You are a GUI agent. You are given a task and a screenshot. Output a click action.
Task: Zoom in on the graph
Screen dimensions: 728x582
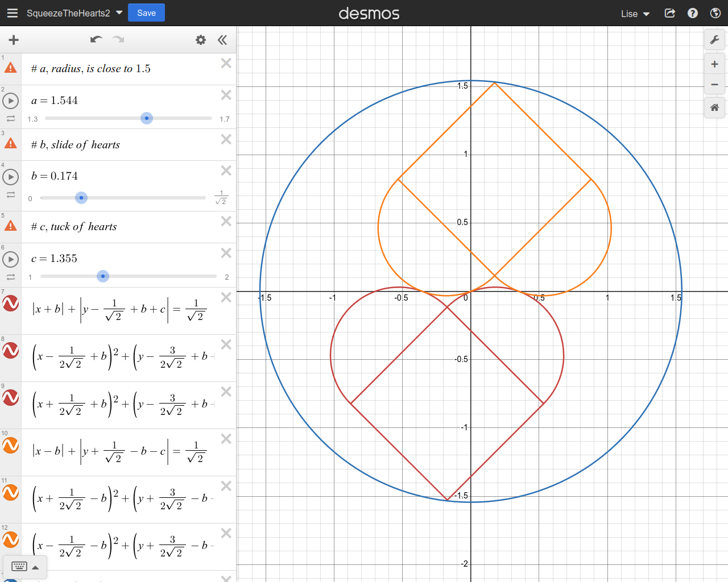(x=714, y=64)
